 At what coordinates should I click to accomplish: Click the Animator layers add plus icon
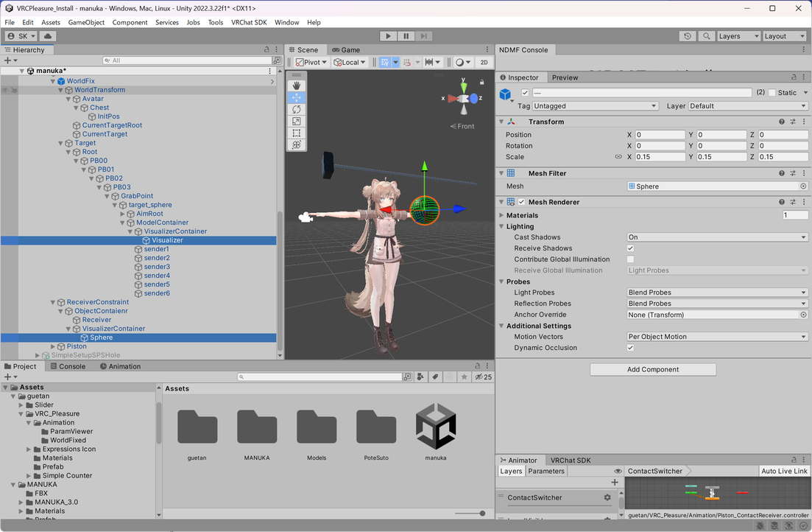point(615,482)
